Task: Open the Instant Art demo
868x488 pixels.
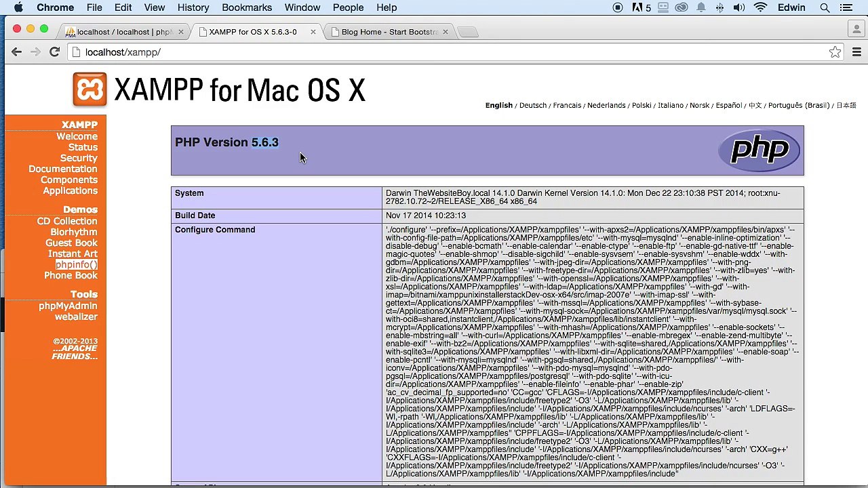Action: click(73, 253)
